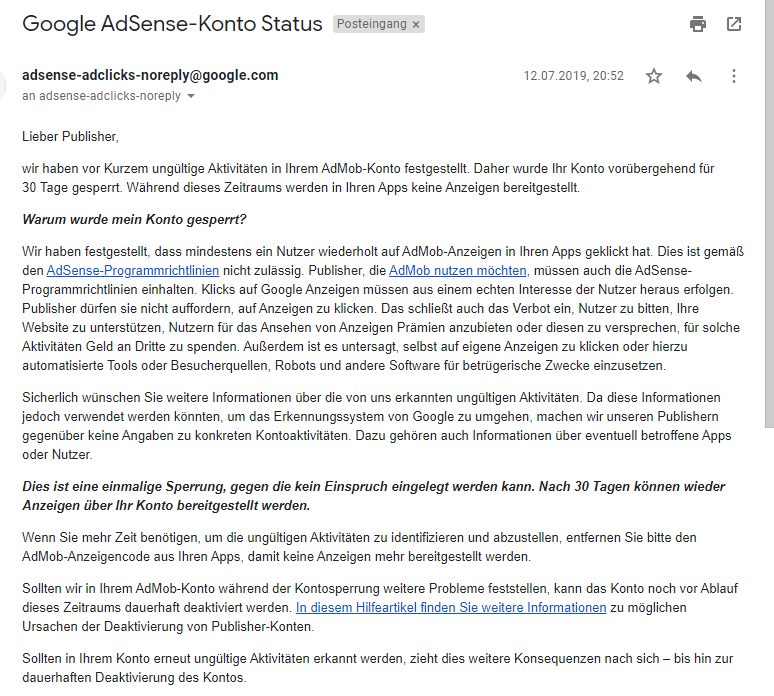Open the email in a new window
The width and height of the screenshot is (774, 696).
[x=734, y=24]
